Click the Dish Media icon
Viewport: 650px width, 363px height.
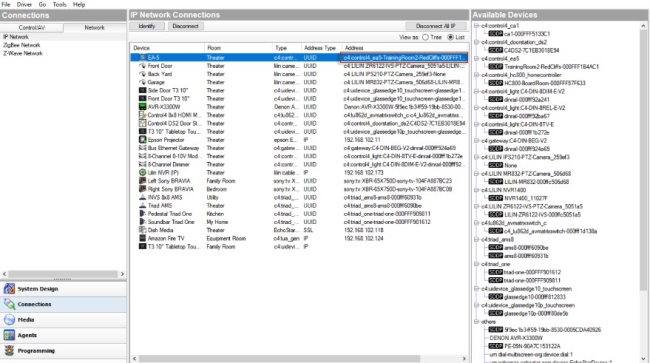[143, 230]
